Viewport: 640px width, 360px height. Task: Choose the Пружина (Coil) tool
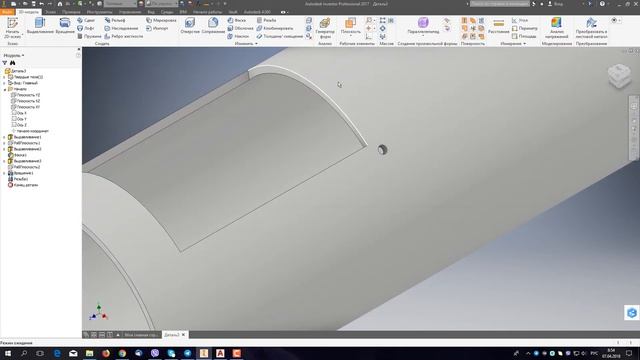pos(89,36)
